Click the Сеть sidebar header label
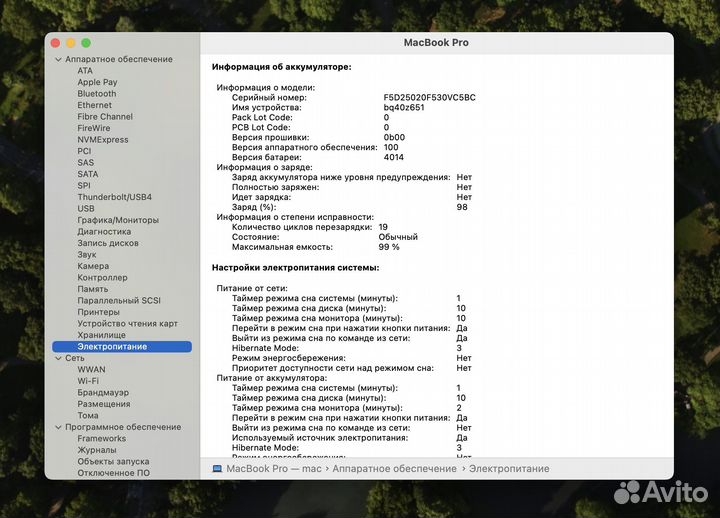 coord(74,358)
